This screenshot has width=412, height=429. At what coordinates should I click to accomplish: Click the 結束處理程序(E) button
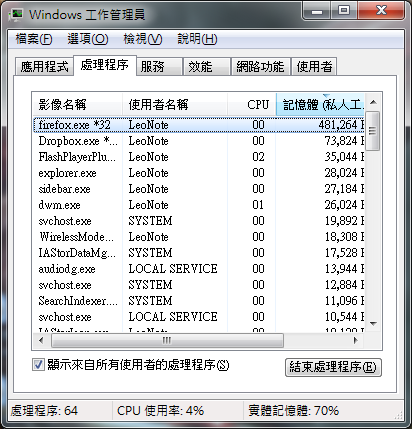(333, 367)
